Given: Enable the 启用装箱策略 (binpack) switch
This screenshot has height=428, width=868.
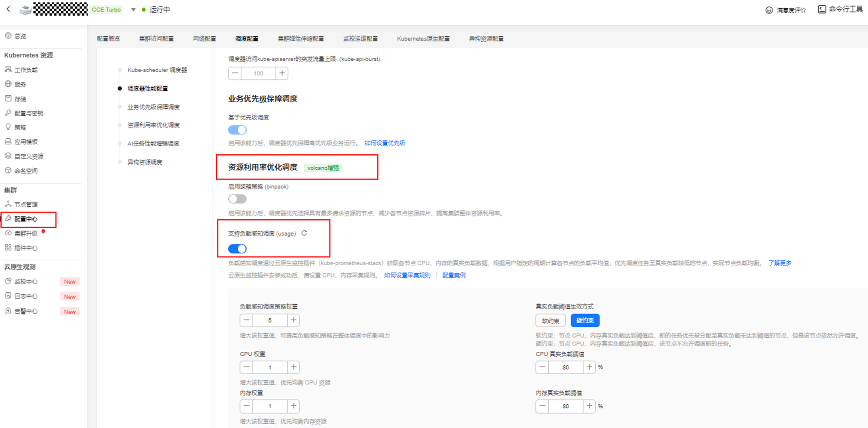Looking at the screenshot, I should pyautogui.click(x=237, y=199).
